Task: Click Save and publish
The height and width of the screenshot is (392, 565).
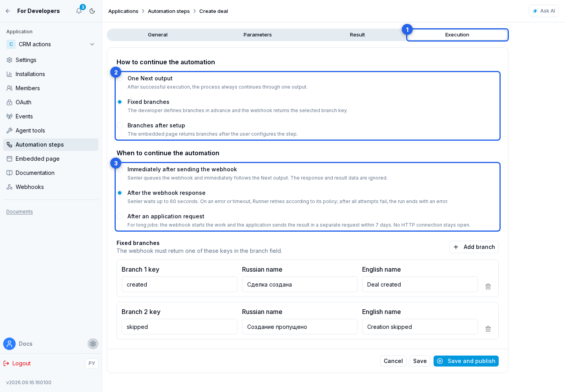Action: click(466, 361)
